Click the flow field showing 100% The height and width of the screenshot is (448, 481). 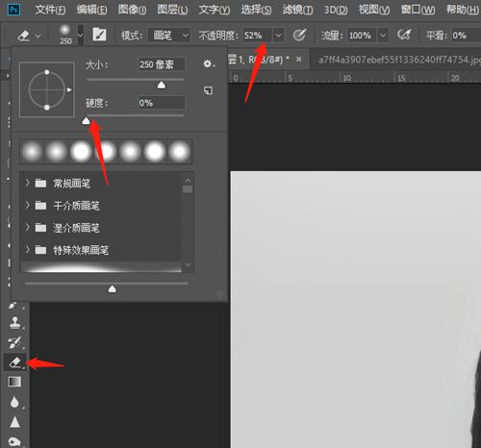(362, 36)
